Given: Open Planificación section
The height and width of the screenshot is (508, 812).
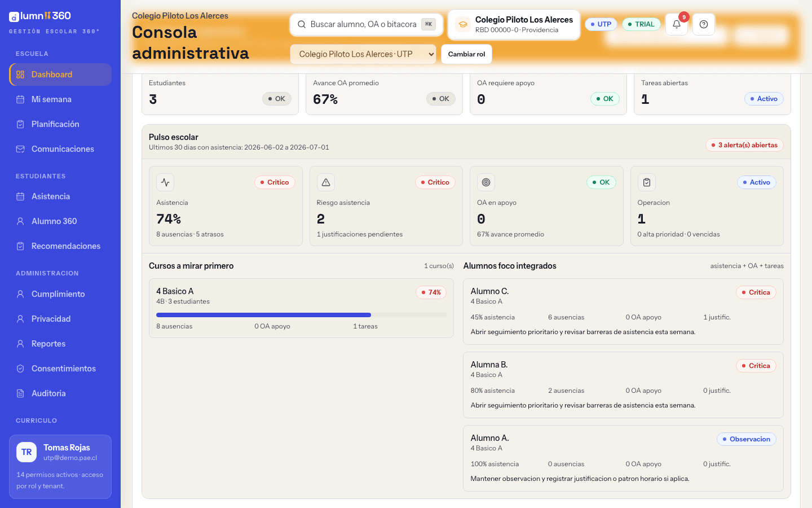Looking at the screenshot, I should (60, 124).
